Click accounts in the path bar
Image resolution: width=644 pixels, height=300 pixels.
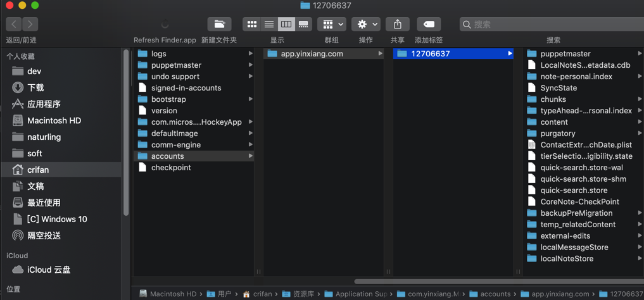tap(490, 294)
